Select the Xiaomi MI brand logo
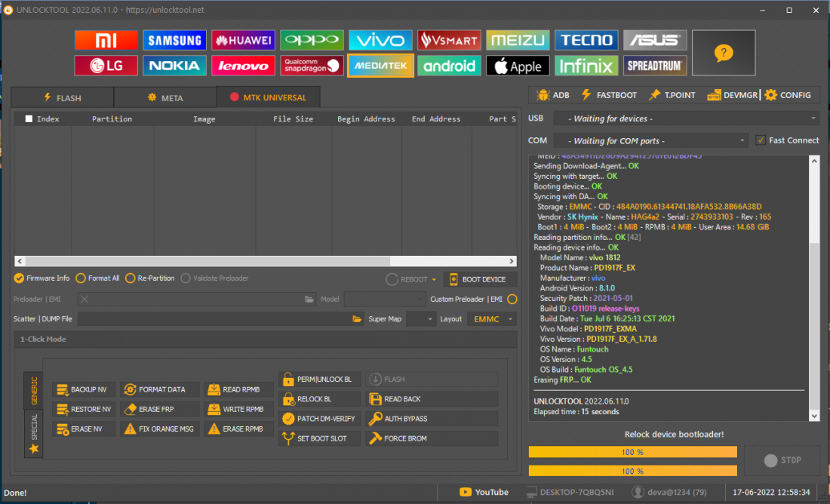This screenshot has width=830, height=504. coord(106,40)
